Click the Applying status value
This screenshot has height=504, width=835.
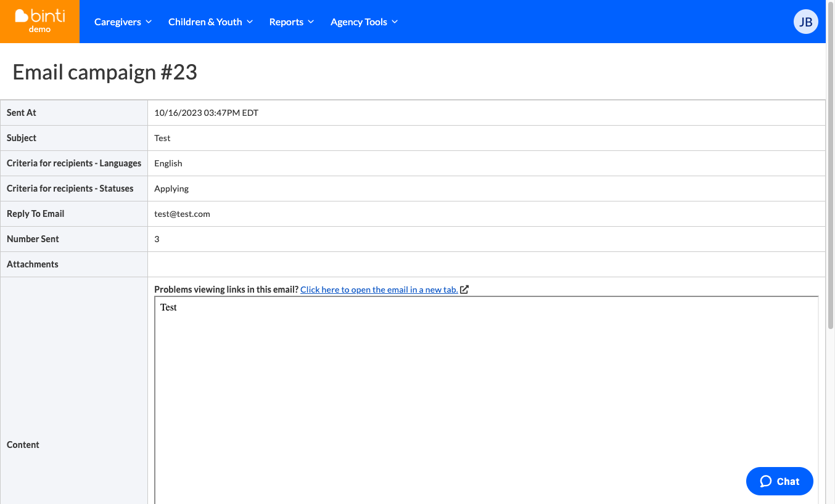(171, 189)
